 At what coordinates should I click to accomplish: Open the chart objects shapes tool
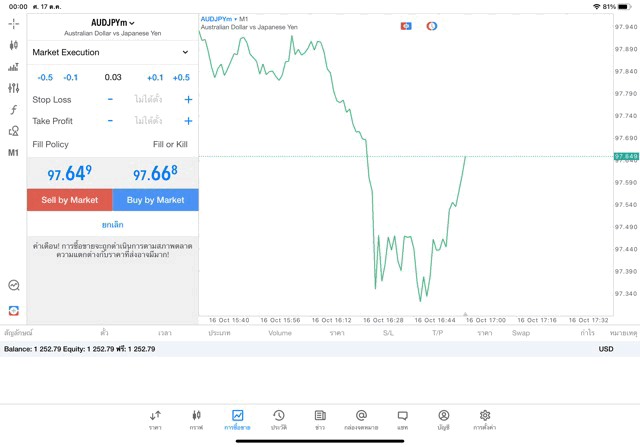coord(14,131)
